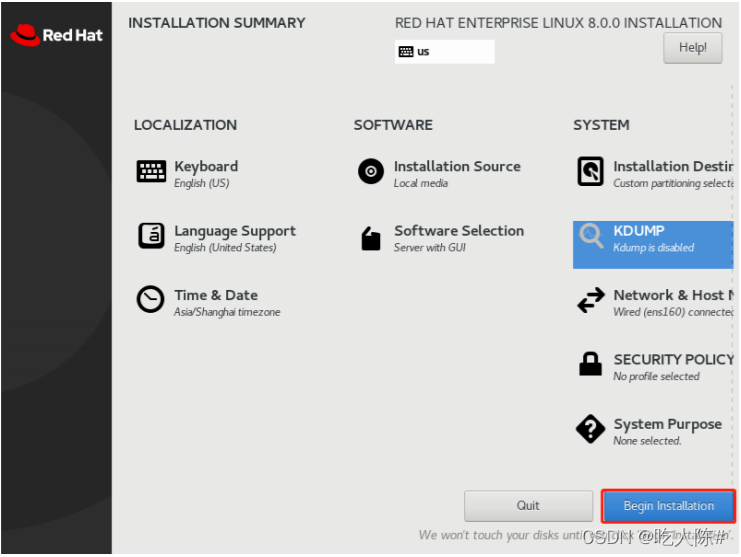The width and height of the screenshot is (741, 557).
Task: Click 'English (US)' keyboard status text
Action: (x=202, y=183)
